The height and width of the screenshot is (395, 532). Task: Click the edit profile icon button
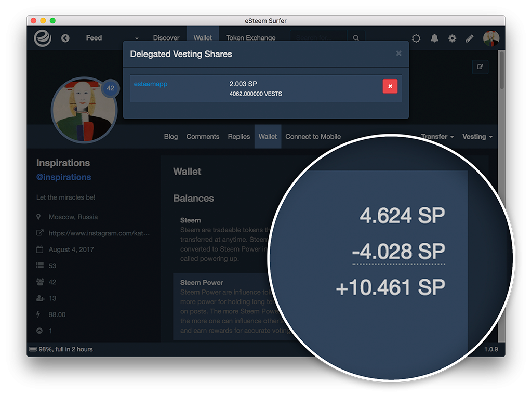tap(480, 67)
